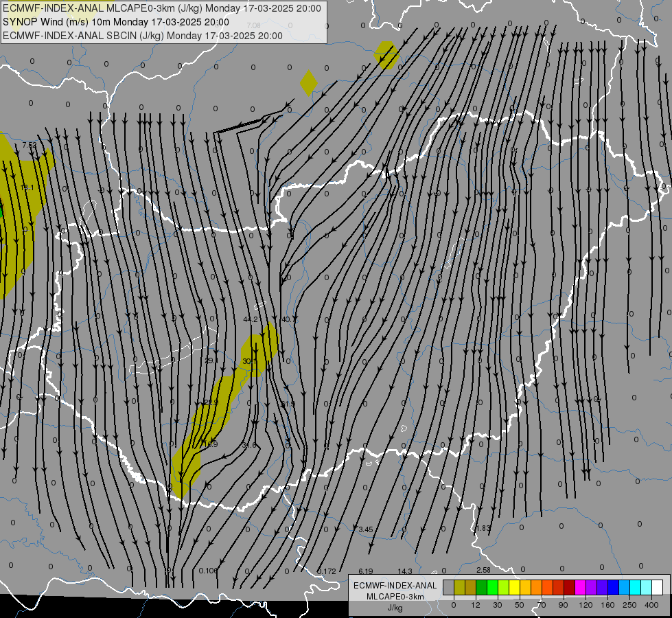
Task: Select the 0.106 grid value
Action: tap(208, 571)
